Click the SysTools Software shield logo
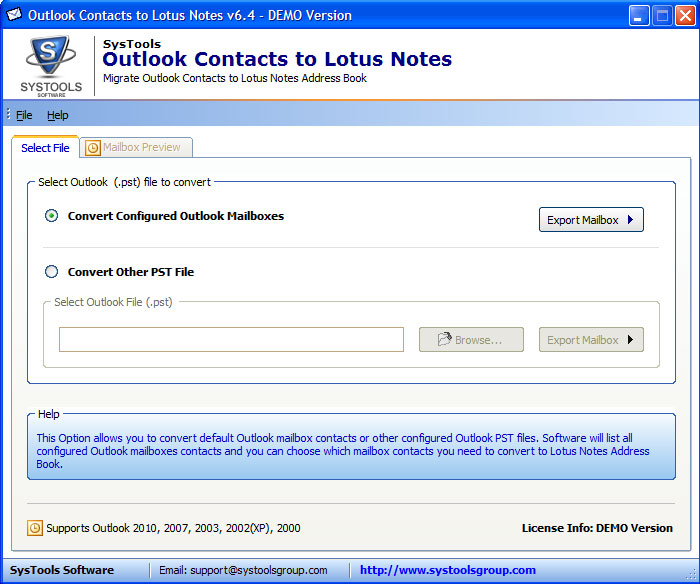The width and height of the screenshot is (700, 584). pyautogui.click(x=47, y=61)
